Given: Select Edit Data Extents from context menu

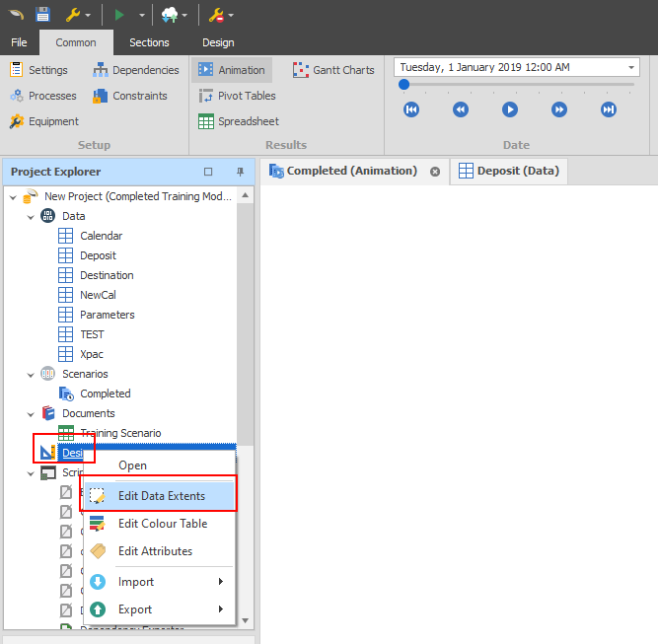Looking at the screenshot, I should (161, 496).
